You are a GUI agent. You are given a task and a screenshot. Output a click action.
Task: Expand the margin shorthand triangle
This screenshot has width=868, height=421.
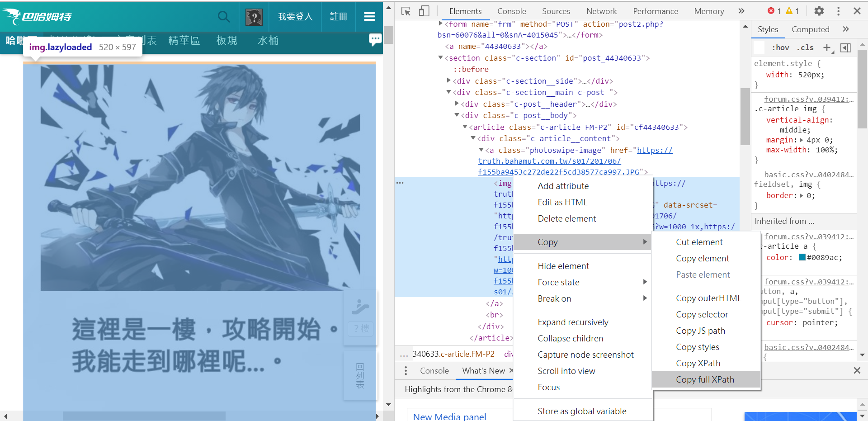coord(802,140)
